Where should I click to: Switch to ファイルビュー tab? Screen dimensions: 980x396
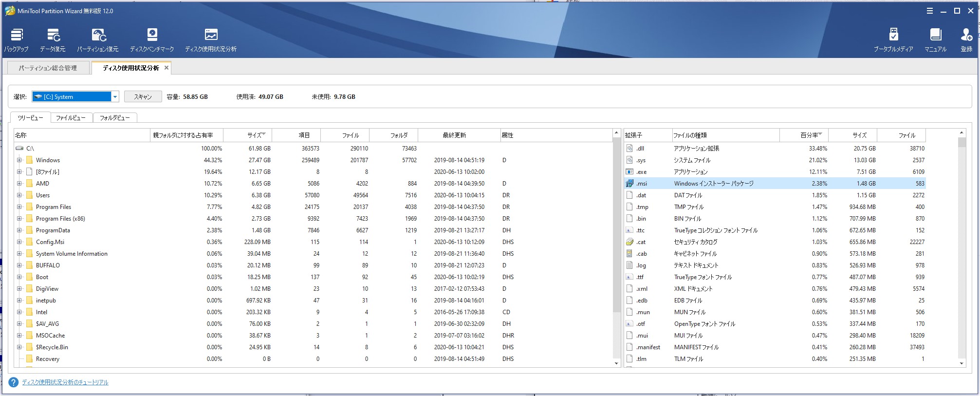[71, 118]
